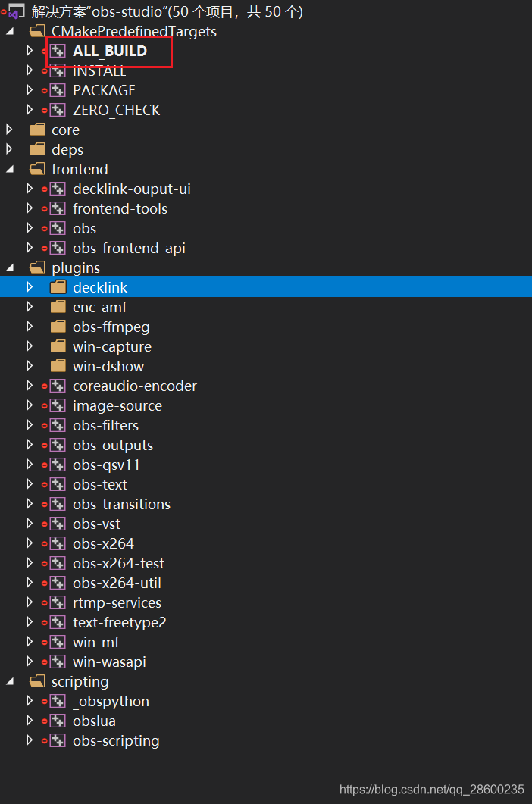This screenshot has height=804, width=532.
Task: Click the core folder icon
Action: (37, 130)
